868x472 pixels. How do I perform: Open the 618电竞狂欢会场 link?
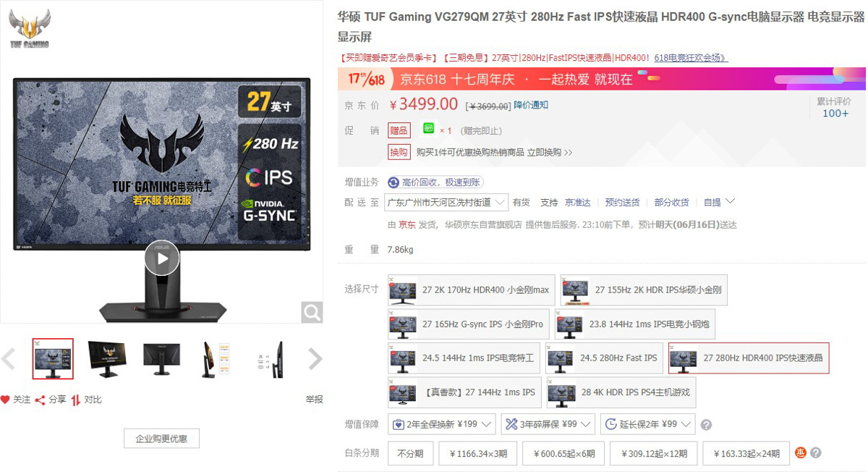coord(691,58)
